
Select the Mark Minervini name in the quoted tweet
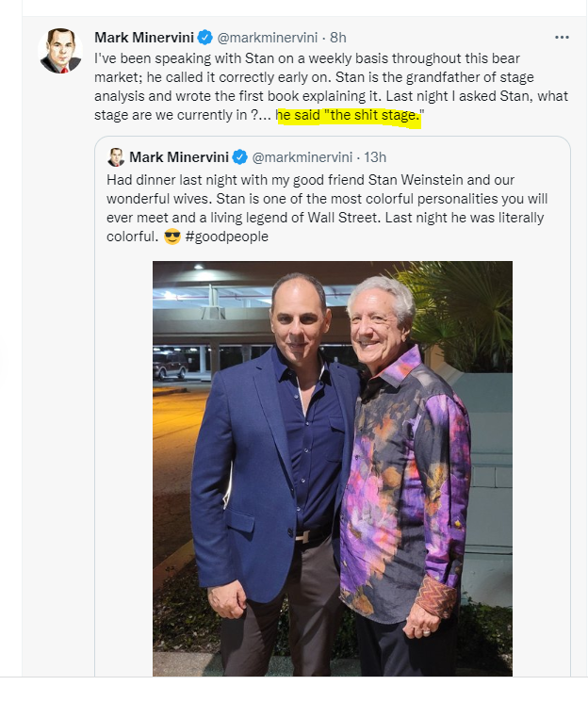click(x=179, y=156)
